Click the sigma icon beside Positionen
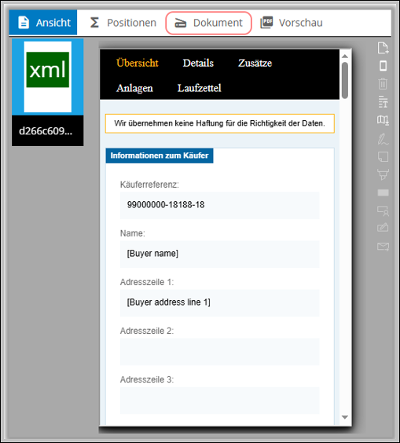 pos(94,23)
